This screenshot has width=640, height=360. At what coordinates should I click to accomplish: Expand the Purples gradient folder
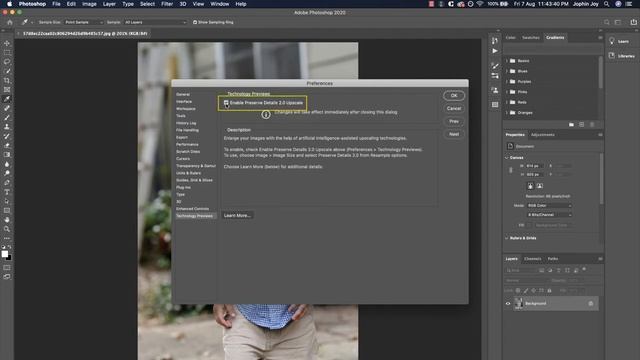(x=507, y=82)
